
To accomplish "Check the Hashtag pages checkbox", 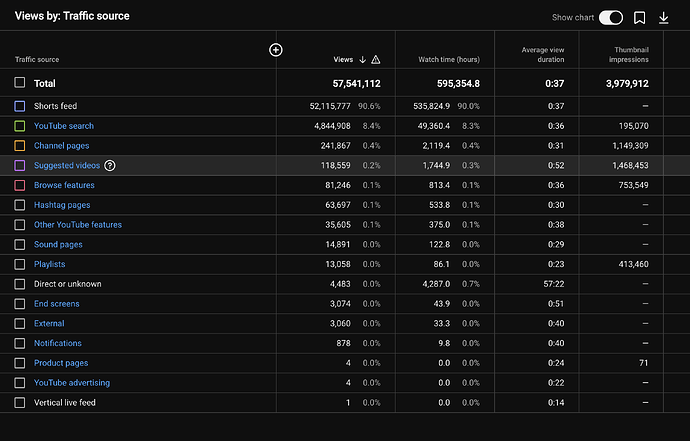I will [20, 205].
